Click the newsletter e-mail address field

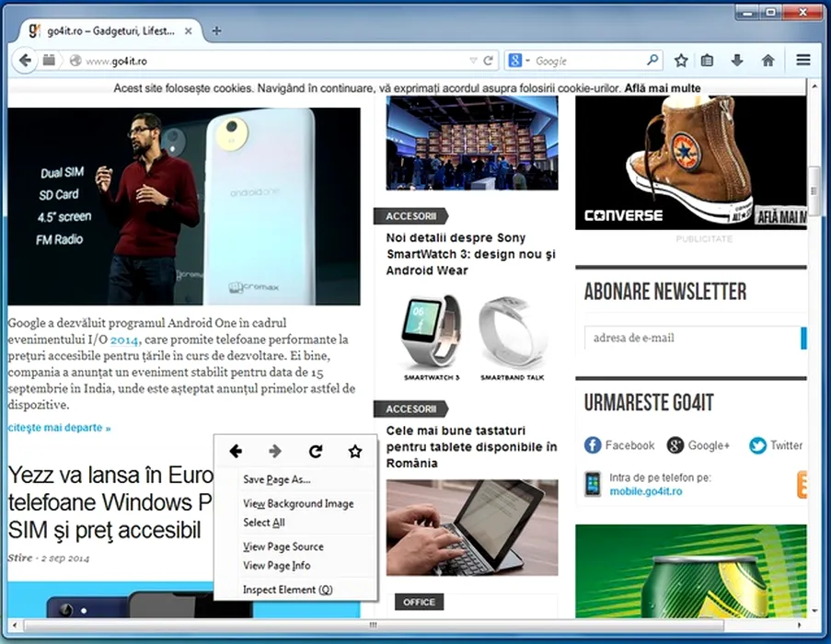click(x=692, y=338)
